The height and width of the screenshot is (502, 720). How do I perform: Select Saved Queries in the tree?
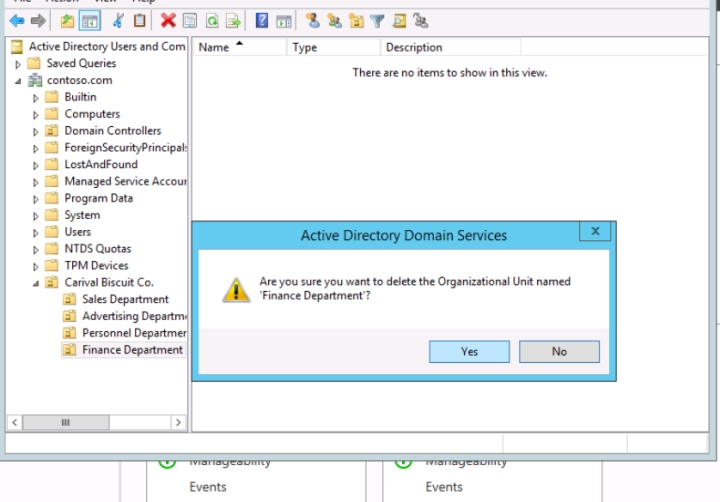[81, 63]
